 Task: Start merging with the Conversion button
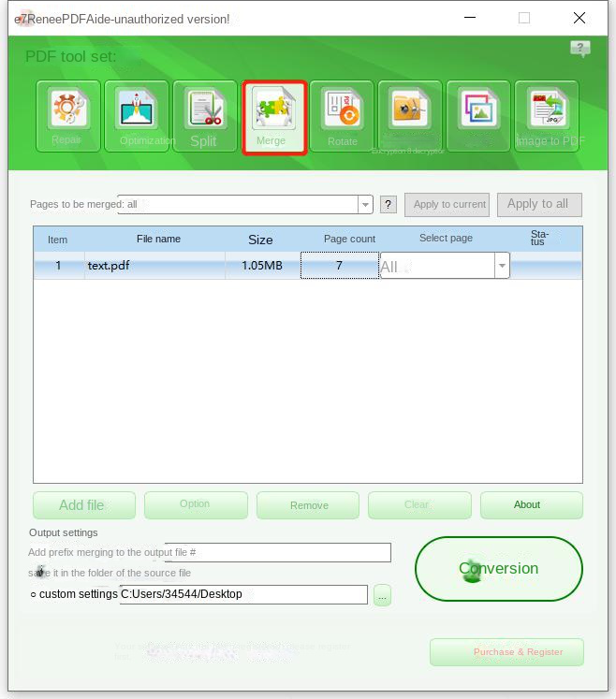coord(498,569)
